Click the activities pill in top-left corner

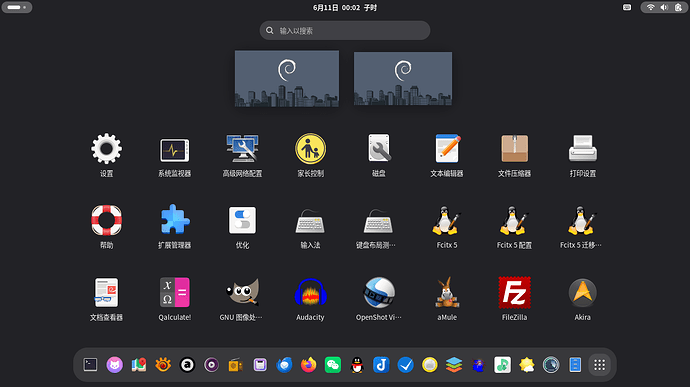point(17,7)
